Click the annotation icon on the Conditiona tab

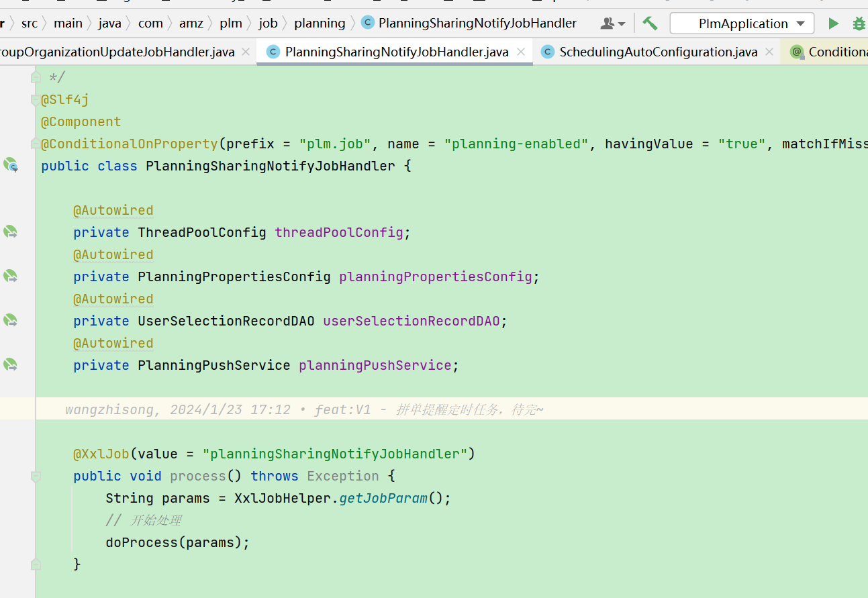(797, 52)
